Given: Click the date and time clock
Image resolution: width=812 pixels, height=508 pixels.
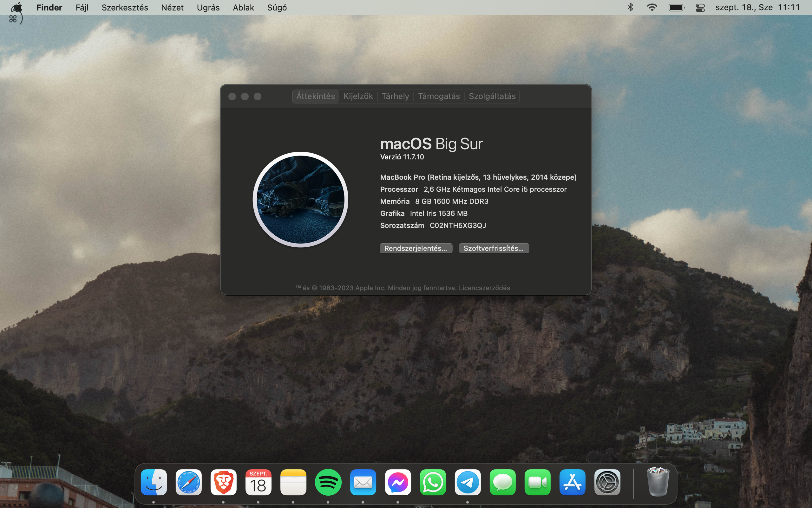Looking at the screenshot, I should (x=758, y=7).
